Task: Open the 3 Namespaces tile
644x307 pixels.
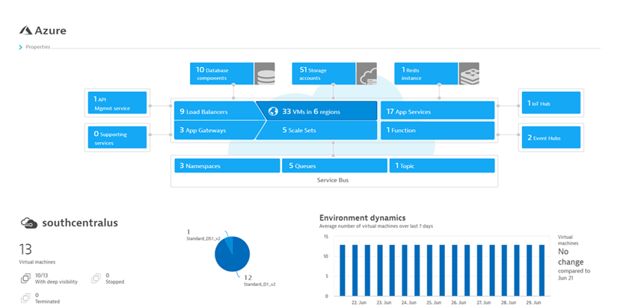Action: [x=227, y=166]
